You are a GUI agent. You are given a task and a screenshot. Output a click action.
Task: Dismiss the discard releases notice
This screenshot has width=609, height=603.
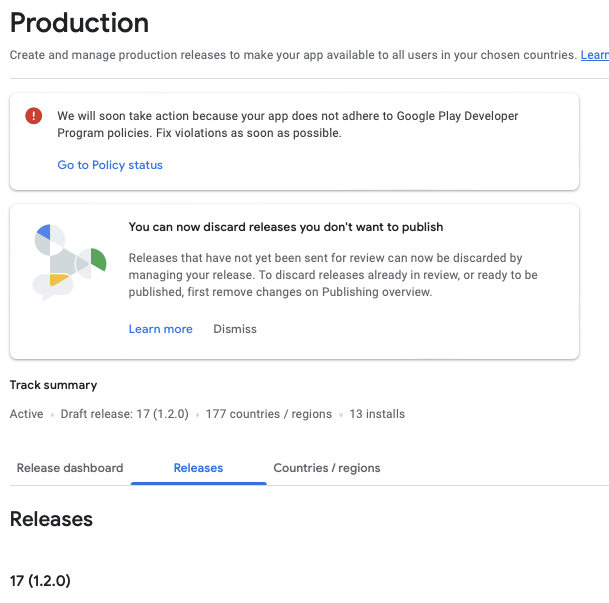point(235,329)
